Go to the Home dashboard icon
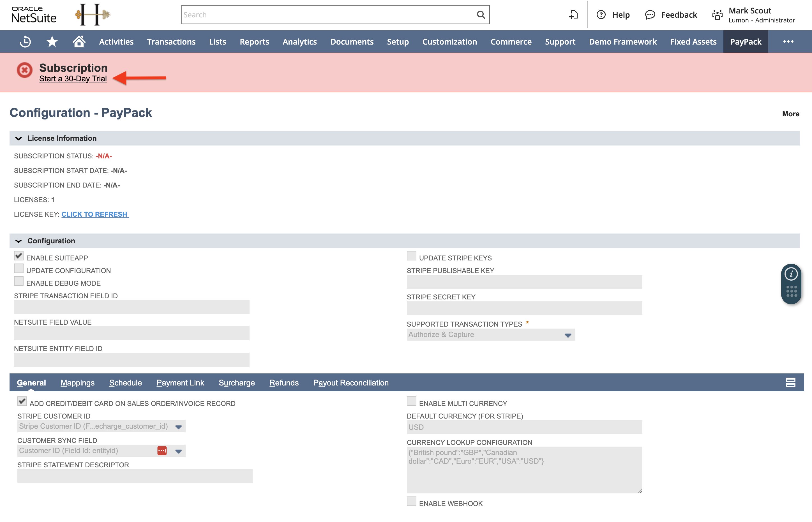This screenshot has height=522, width=812. tap(79, 42)
